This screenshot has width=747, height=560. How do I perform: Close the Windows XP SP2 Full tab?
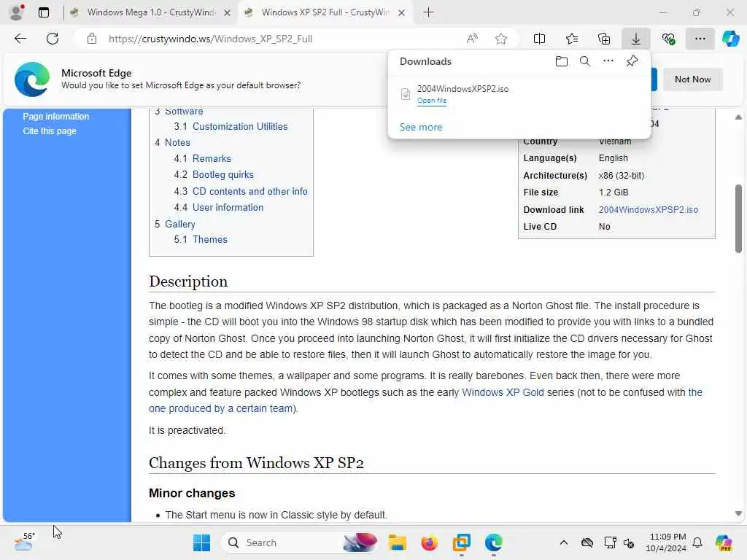pyautogui.click(x=402, y=13)
